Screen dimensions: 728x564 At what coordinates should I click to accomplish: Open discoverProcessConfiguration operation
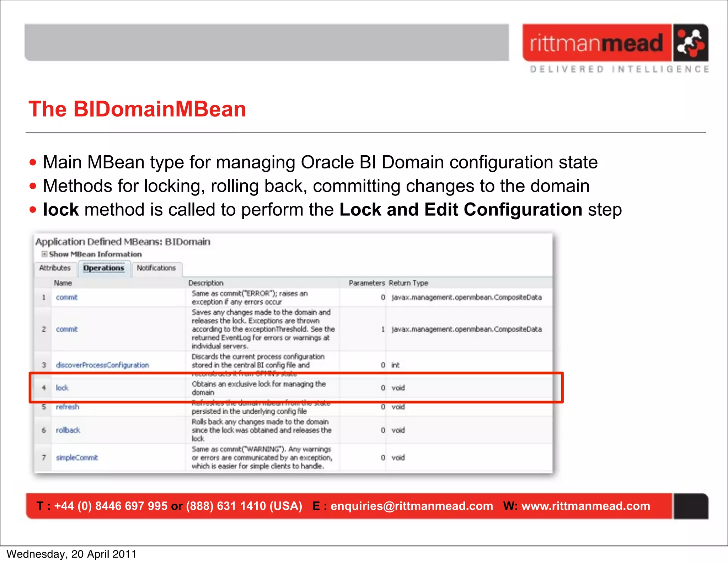(x=102, y=365)
